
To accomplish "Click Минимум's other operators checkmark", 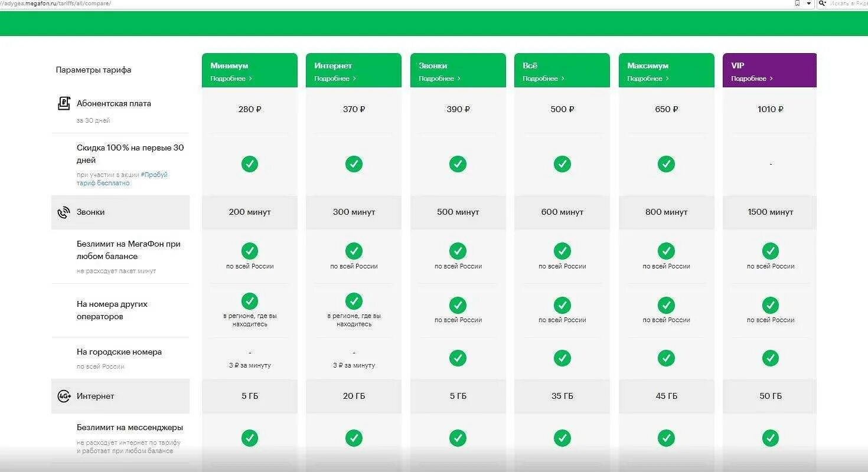I will pyautogui.click(x=250, y=301).
